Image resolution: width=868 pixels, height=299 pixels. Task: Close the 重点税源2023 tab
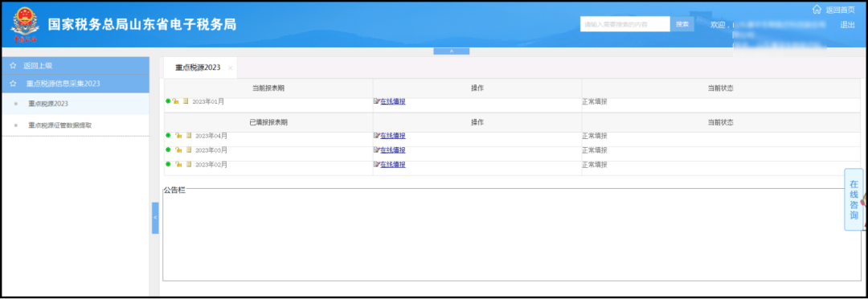click(x=231, y=68)
